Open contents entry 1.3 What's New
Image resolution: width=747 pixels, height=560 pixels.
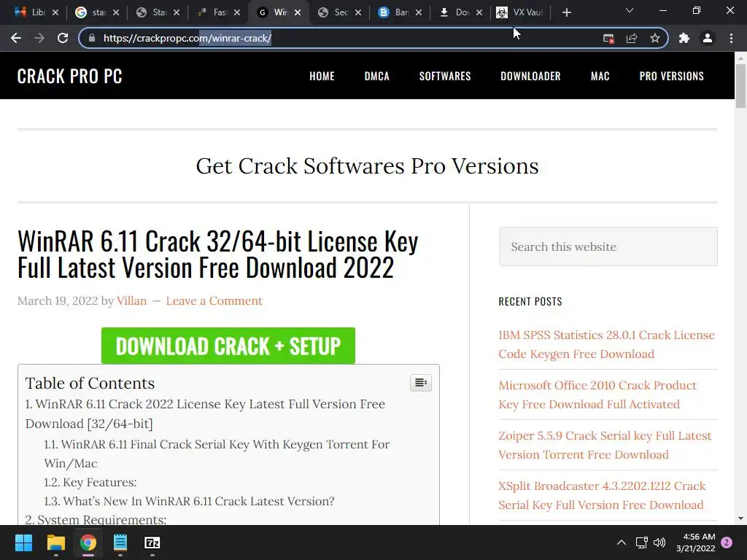pyautogui.click(x=189, y=502)
